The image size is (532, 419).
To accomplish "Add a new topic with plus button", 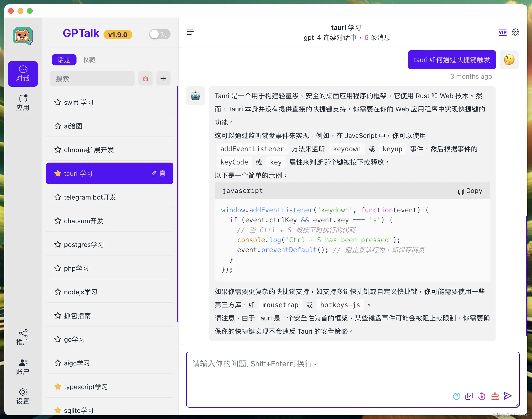I will point(163,78).
